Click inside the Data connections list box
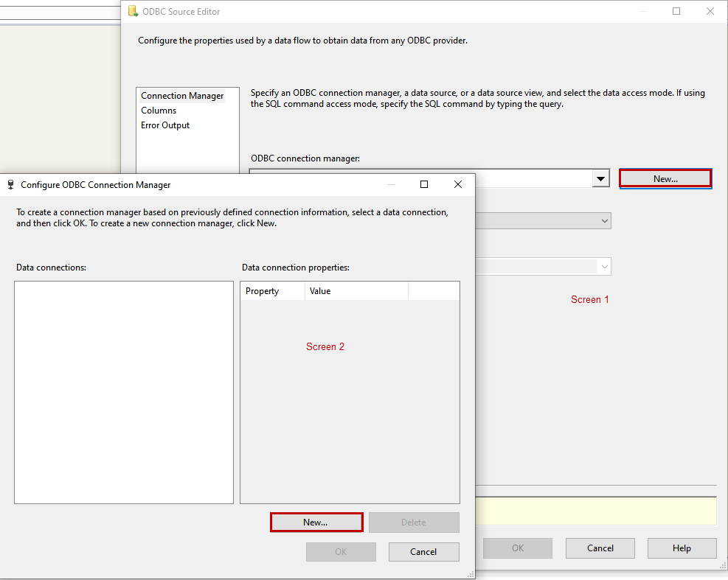The width and height of the screenshot is (728, 580). click(x=124, y=392)
